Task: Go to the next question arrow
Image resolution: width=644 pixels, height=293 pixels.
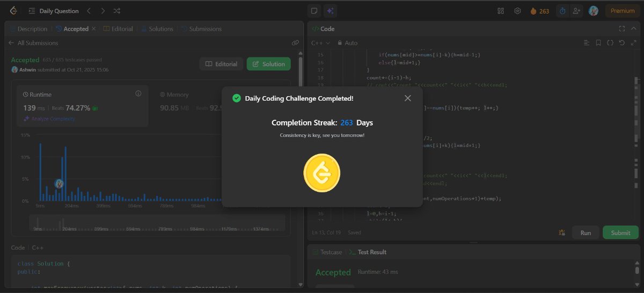Action: [103, 11]
